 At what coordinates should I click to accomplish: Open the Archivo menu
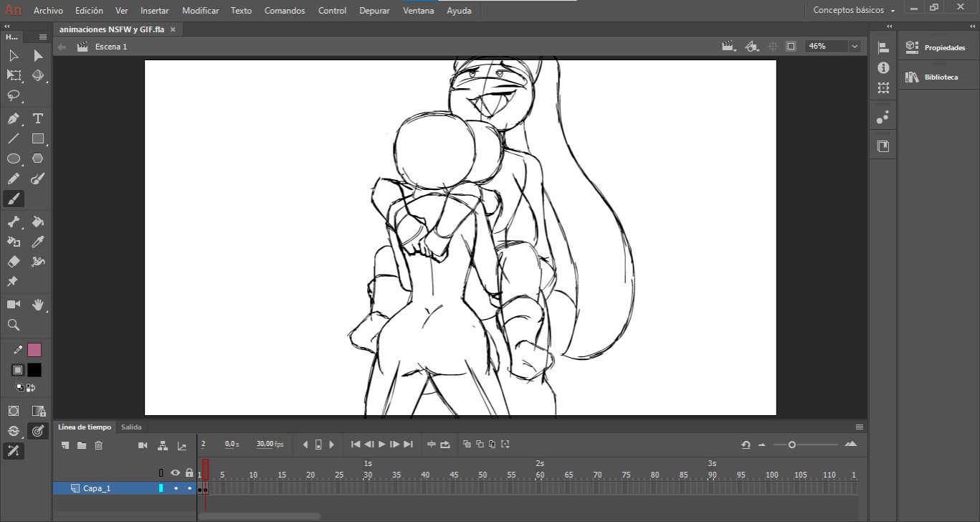click(48, 11)
